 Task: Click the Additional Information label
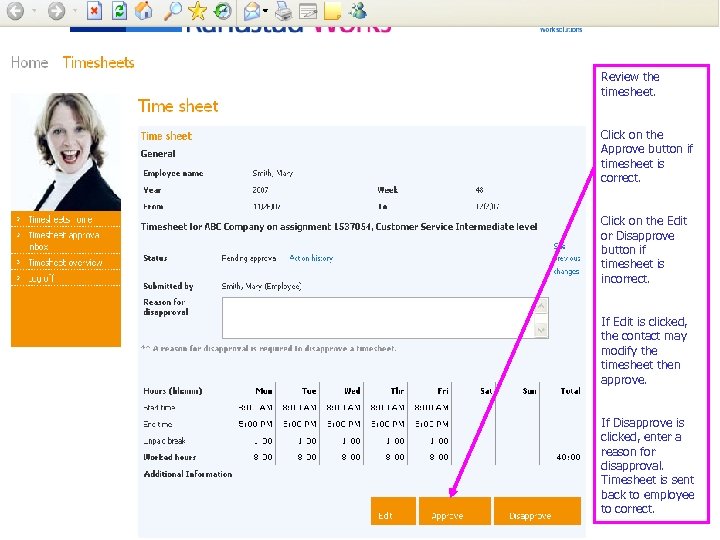click(x=188, y=474)
